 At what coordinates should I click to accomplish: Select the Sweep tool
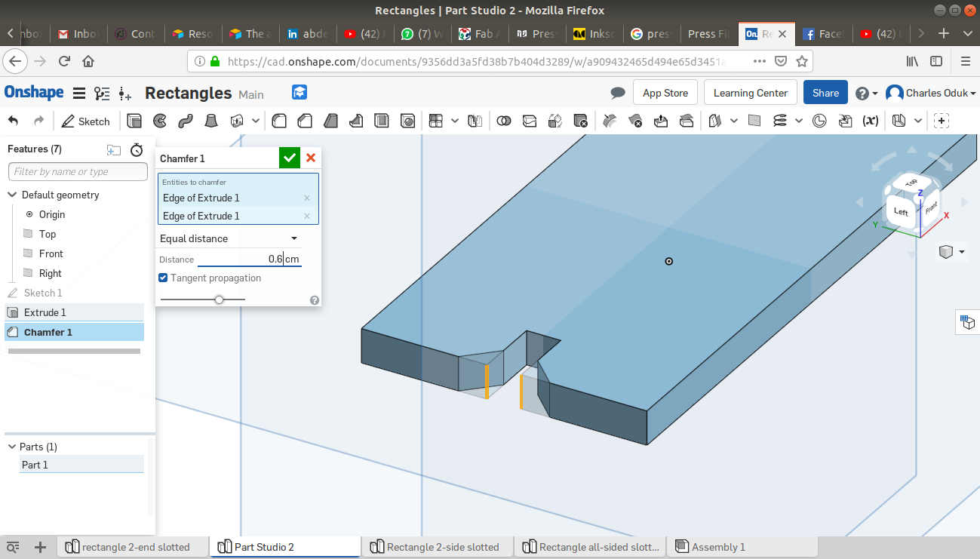tap(186, 121)
